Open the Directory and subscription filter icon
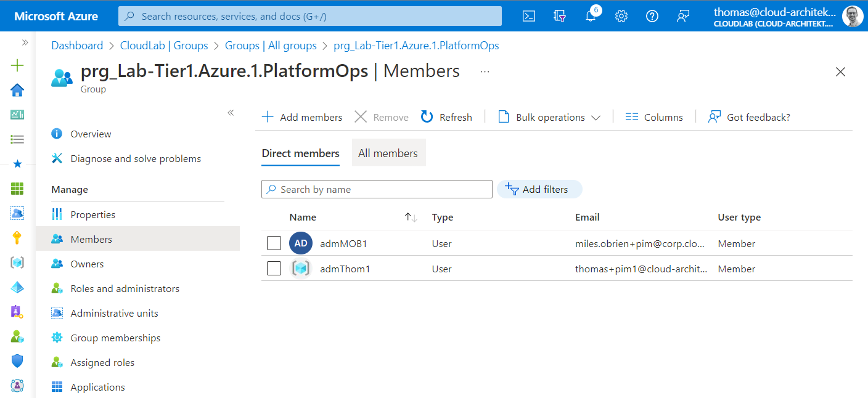 click(x=560, y=17)
